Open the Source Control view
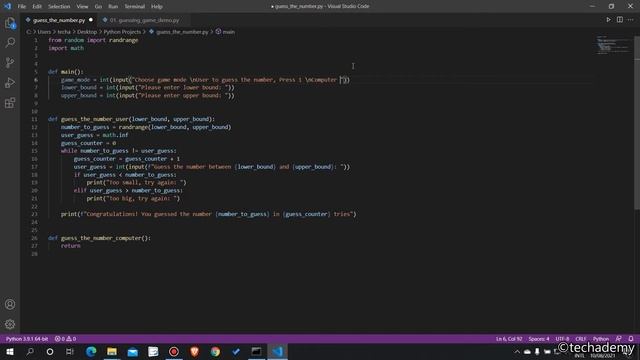Viewport: 640px width, 360px height. (10, 62)
